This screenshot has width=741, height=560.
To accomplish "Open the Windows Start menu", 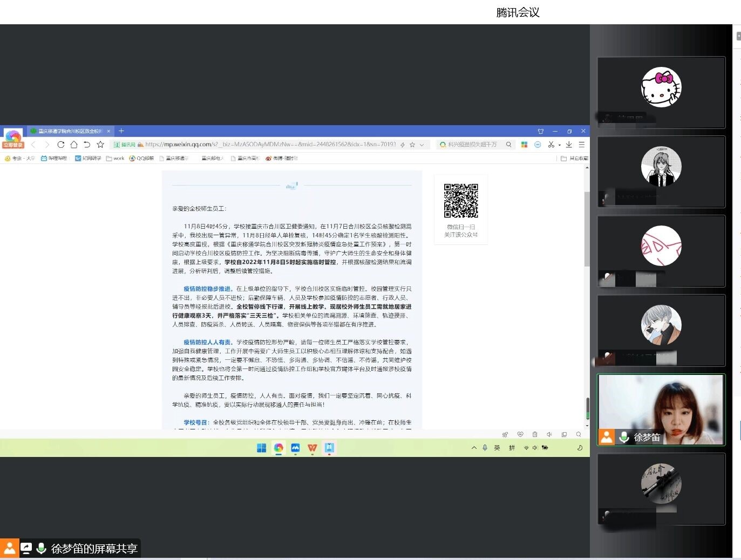I will (x=262, y=448).
